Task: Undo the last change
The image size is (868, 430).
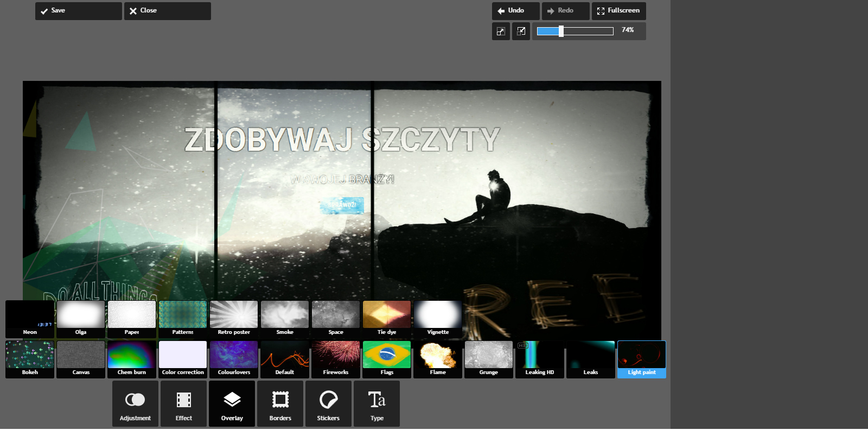Action: (516, 11)
